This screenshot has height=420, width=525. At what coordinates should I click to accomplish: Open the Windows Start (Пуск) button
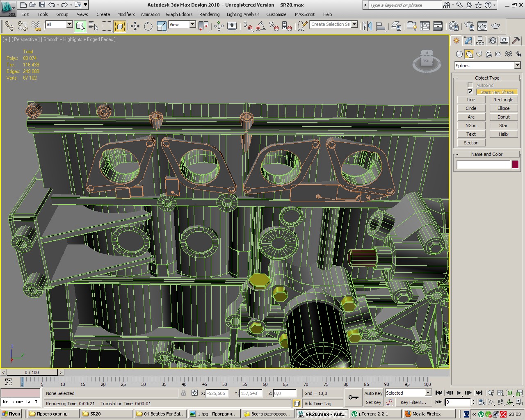pyautogui.click(x=11, y=414)
